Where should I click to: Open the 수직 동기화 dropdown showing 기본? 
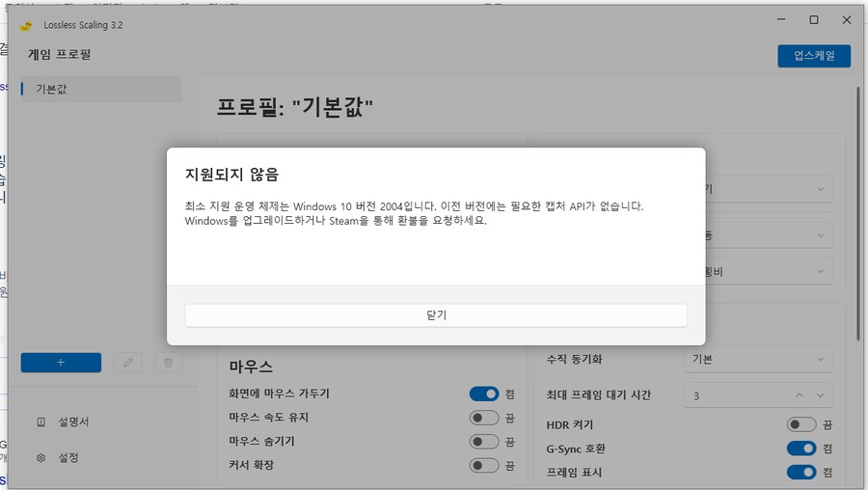pos(758,360)
